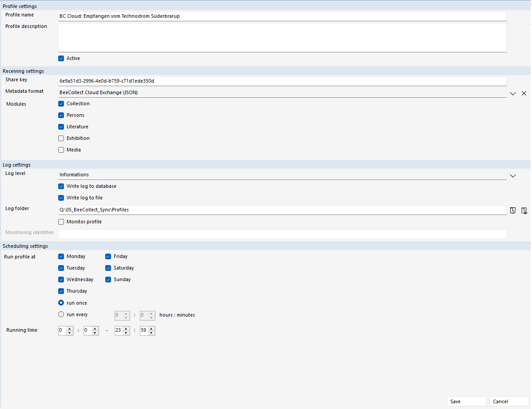Click the browse log folder icon
The width and height of the screenshot is (532, 409).
click(513, 210)
